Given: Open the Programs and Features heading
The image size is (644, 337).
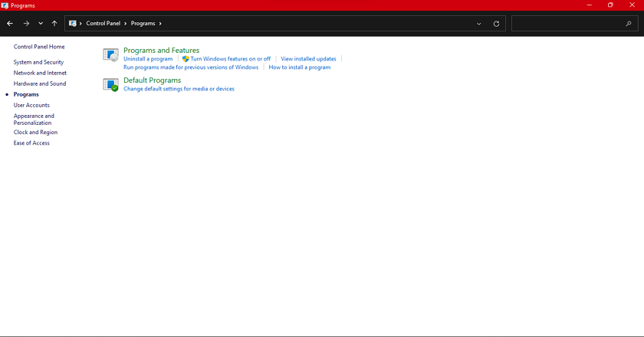Looking at the screenshot, I should (162, 50).
